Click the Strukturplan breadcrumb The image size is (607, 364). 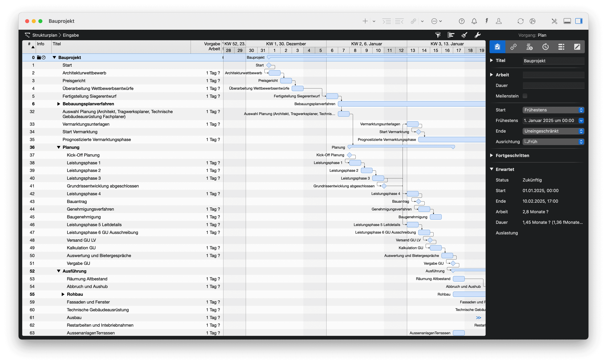45,35
